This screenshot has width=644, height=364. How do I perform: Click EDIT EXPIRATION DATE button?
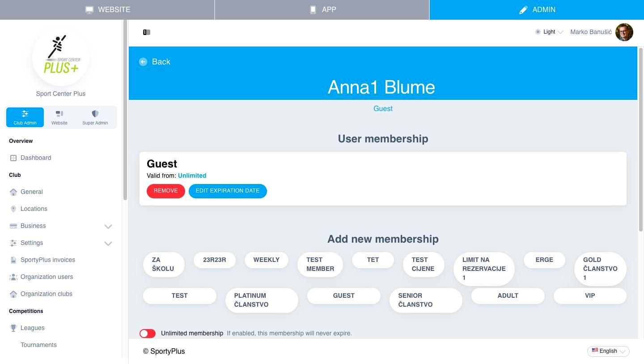228,191
